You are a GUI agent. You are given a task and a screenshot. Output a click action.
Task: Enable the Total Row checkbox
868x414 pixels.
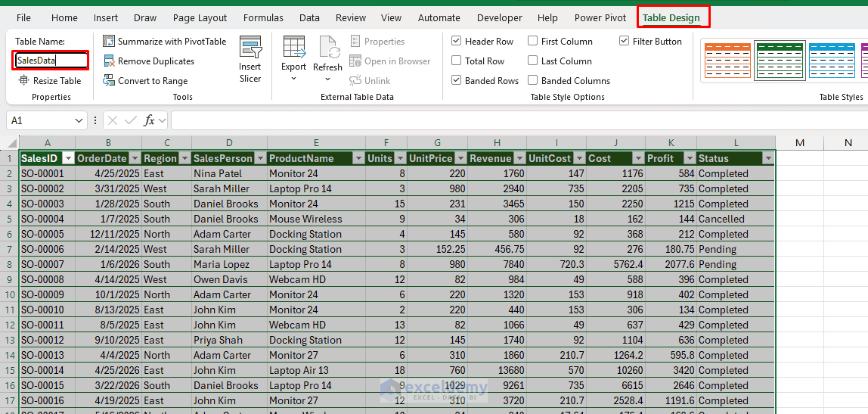[x=457, y=61]
